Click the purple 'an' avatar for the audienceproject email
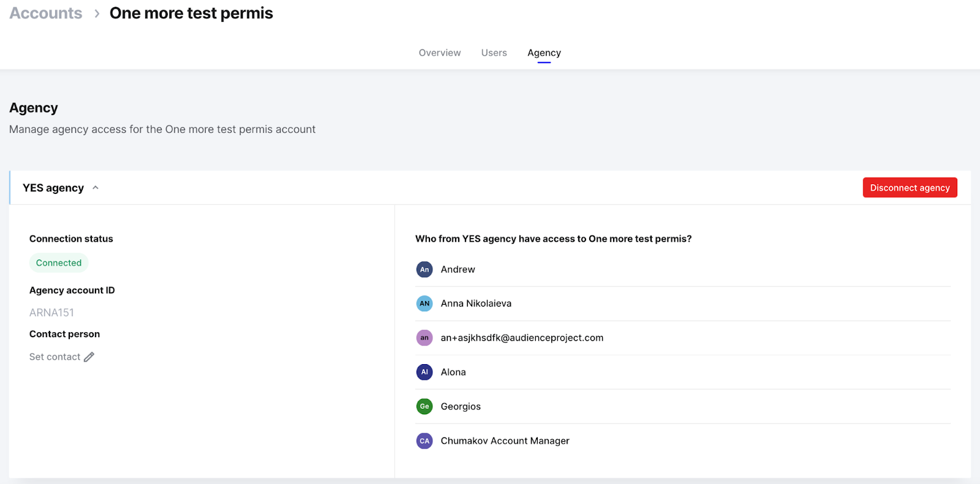The image size is (980, 484). [x=424, y=338]
